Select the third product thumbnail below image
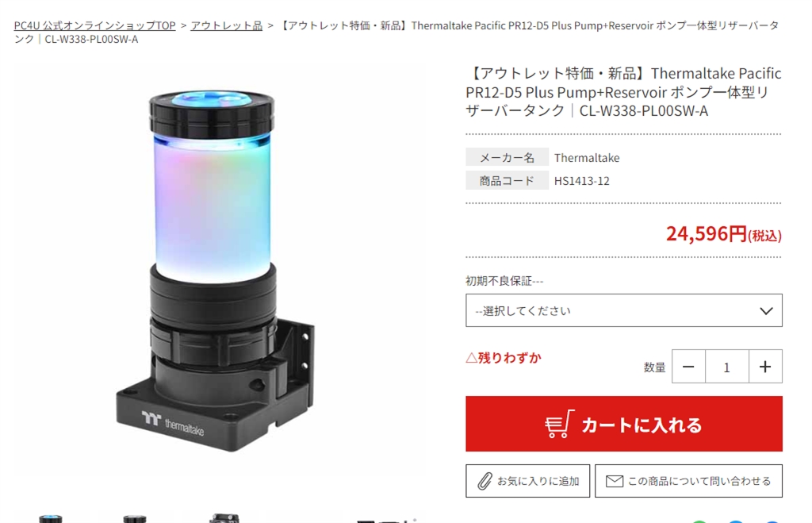Viewport: 812px width, 523px height. point(224,518)
